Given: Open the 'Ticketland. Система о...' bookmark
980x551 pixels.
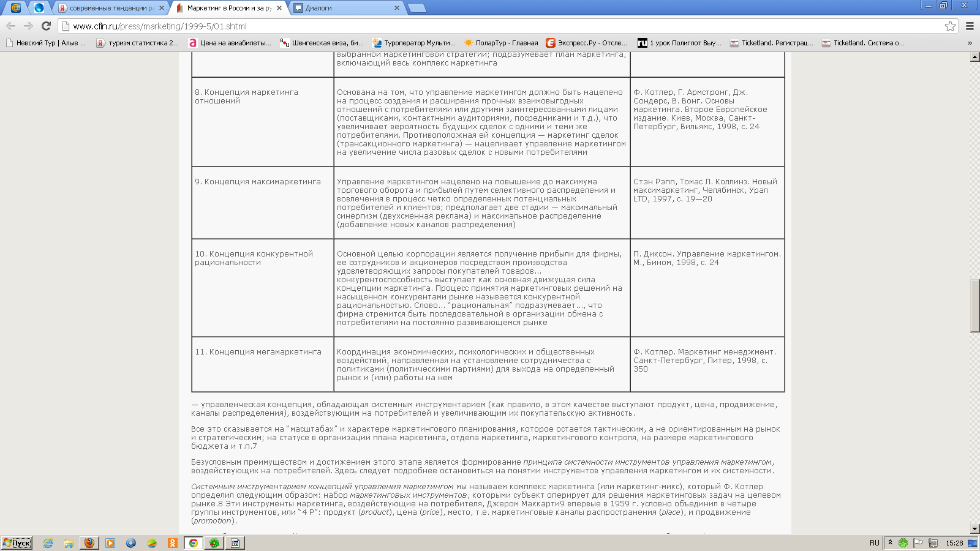Looking at the screenshot, I should (863, 43).
